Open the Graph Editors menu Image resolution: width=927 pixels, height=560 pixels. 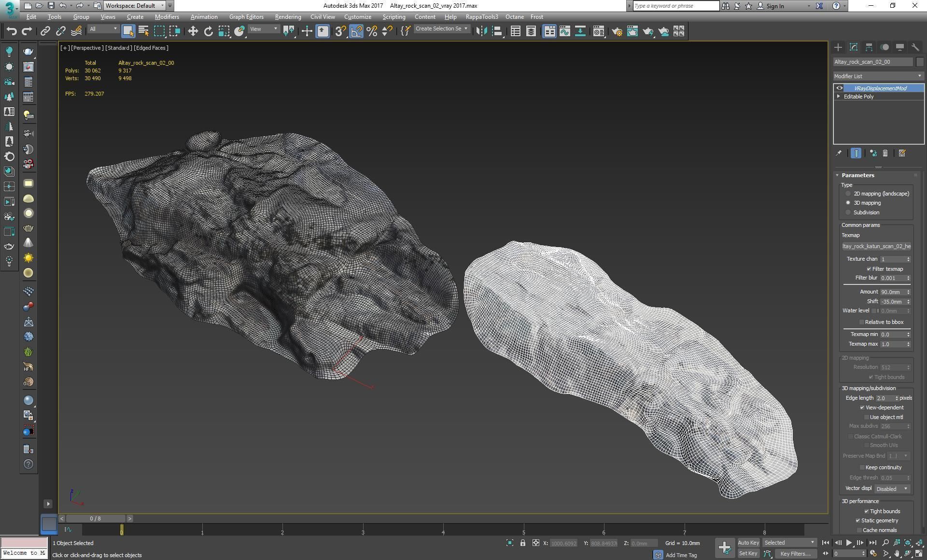click(246, 17)
